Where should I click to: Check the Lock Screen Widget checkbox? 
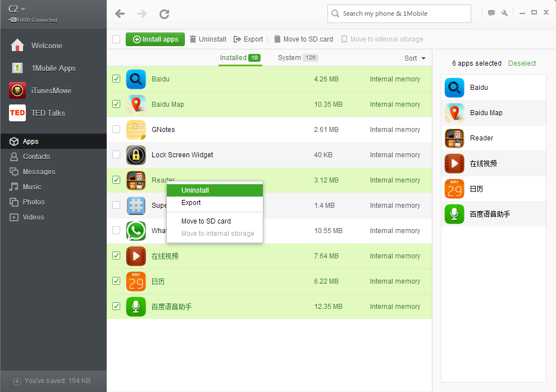coord(116,154)
